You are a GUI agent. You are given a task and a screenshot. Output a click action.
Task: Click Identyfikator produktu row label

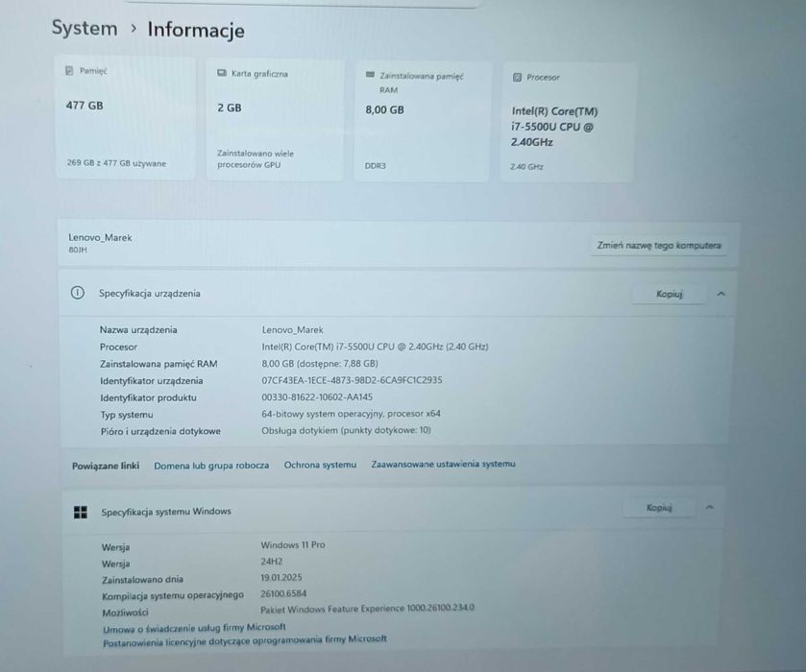pyautogui.click(x=148, y=397)
